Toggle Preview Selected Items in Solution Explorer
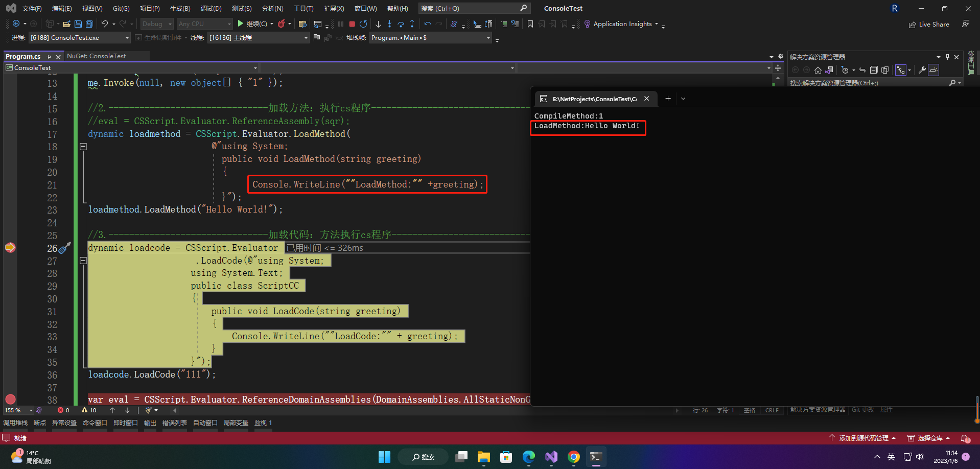The height and width of the screenshot is (469, 980). (x=934, y=70)
